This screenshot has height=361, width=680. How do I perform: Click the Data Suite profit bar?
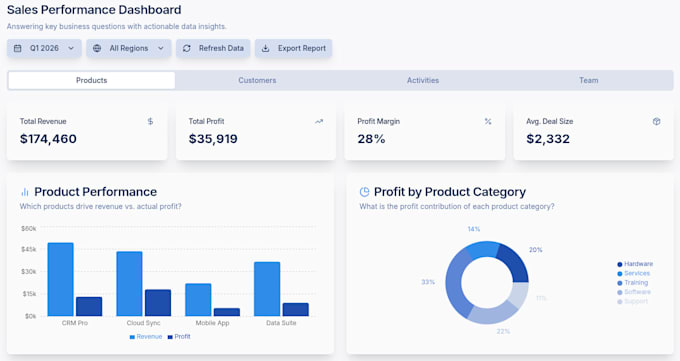coord(296,309)
